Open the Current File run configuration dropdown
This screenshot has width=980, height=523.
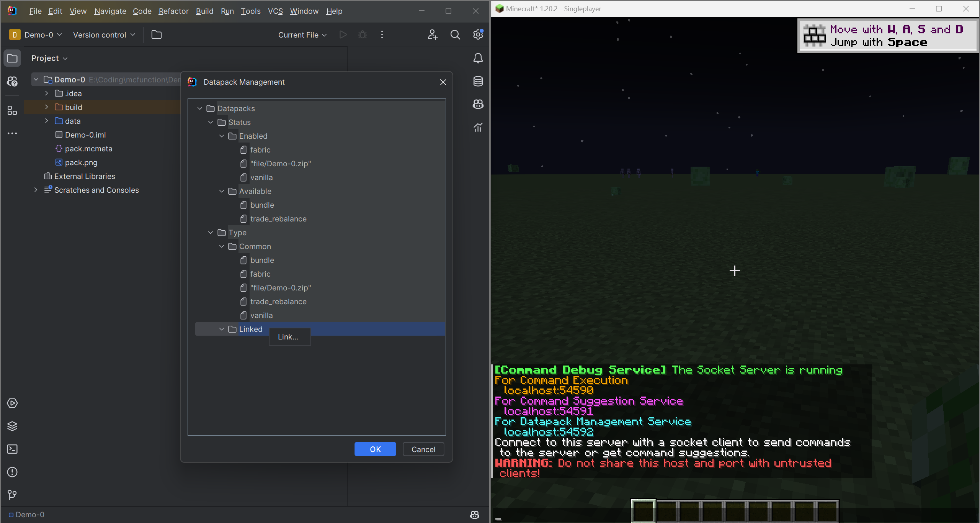click(302, 35)
